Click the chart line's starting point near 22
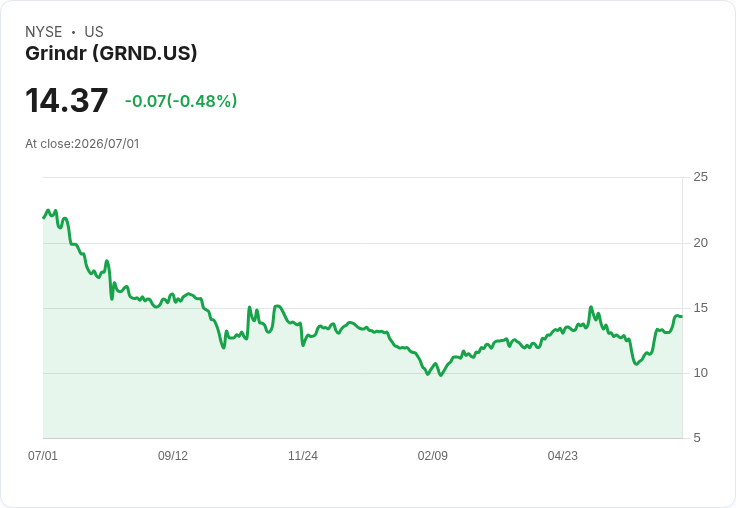The image size is (736, 508). point(44,218)
